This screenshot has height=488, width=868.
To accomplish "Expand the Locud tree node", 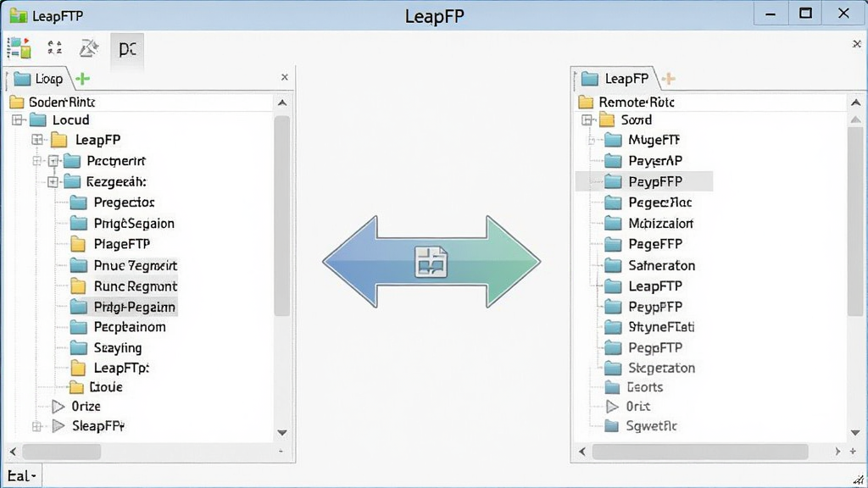I will click(17, 120).
